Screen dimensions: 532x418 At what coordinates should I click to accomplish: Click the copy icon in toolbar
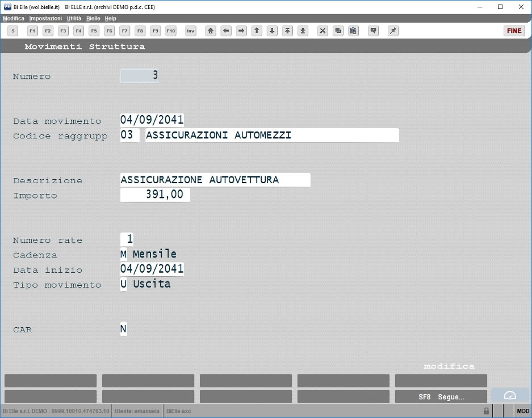(338, 31)
